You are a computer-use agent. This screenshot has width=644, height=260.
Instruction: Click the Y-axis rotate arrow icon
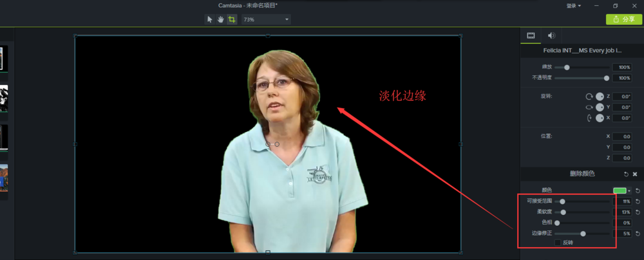[x=589, y=107]
